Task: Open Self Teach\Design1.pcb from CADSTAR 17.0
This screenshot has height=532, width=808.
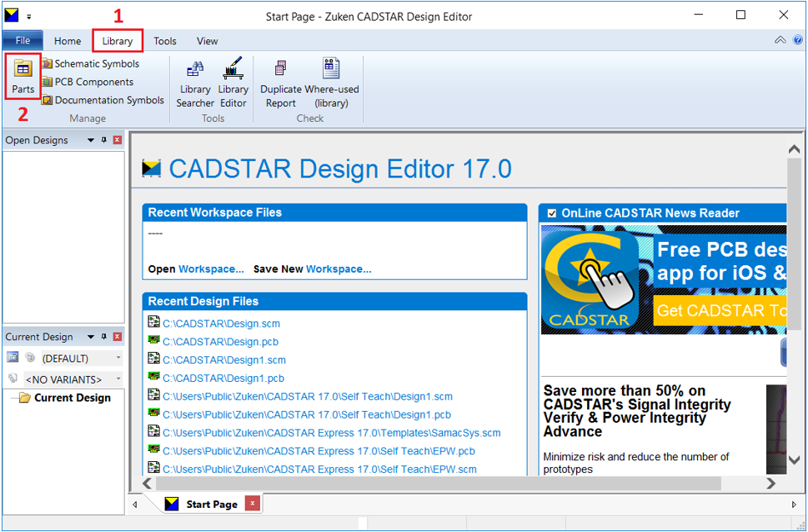Action: [307, 414]
